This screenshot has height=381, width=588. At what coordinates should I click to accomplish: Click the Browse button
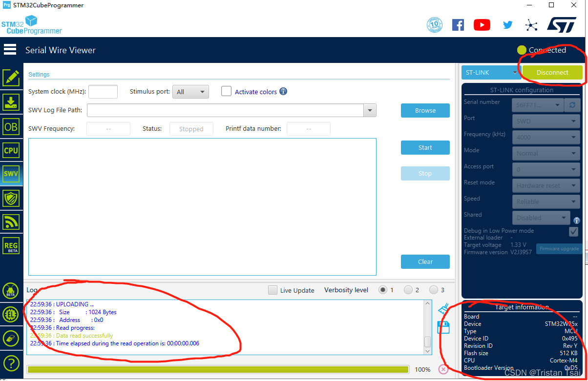pos(425,110)
